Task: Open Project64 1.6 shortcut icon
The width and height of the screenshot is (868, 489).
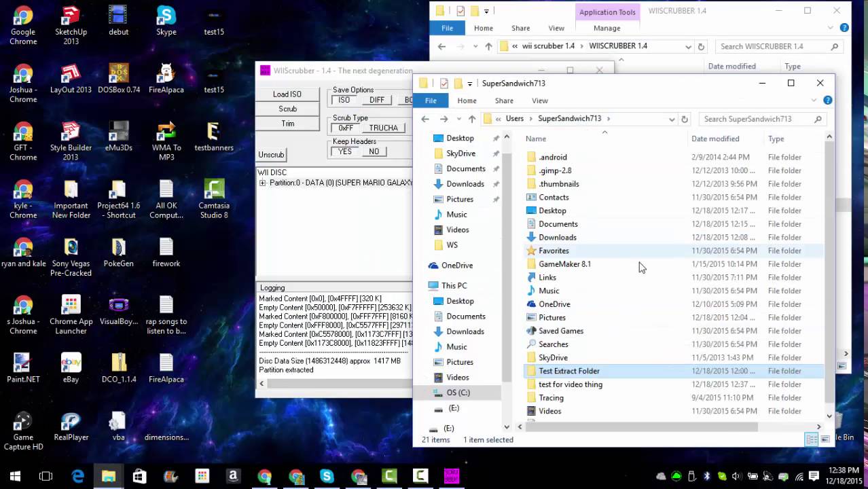Action: point(118,199)
